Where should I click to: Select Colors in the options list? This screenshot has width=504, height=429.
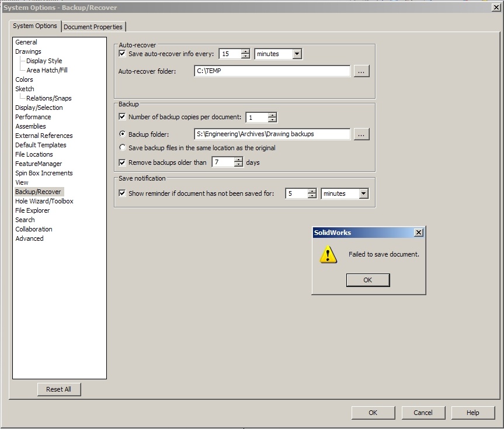pyautogui.click(x=24, y=79)
